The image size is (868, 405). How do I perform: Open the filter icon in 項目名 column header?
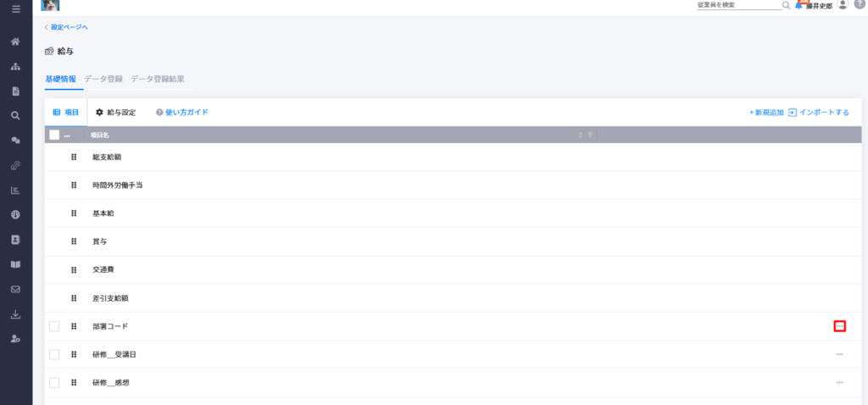[590, 135]
